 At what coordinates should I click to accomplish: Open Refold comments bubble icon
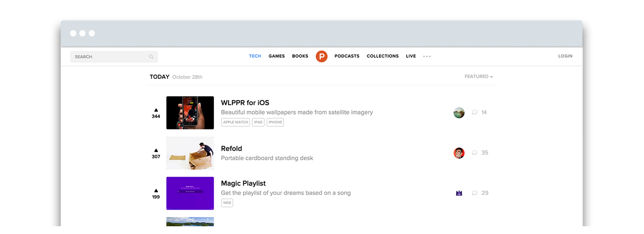[x=474, y=153]
